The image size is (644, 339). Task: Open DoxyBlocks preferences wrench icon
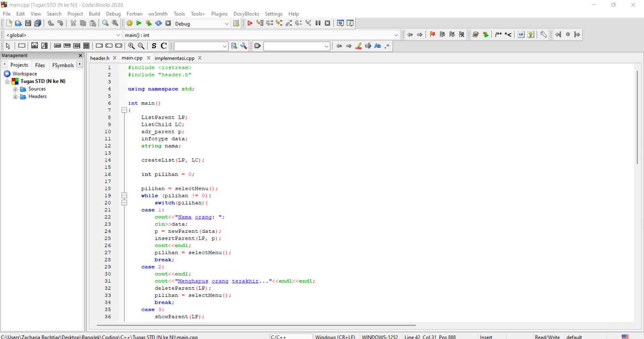[544, 35]
